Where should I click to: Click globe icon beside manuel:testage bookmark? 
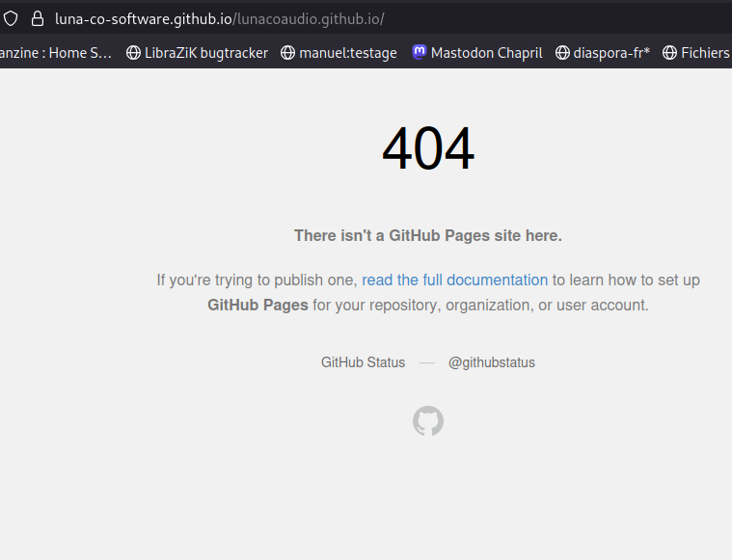pyautogui.click(x=287, y=53)
